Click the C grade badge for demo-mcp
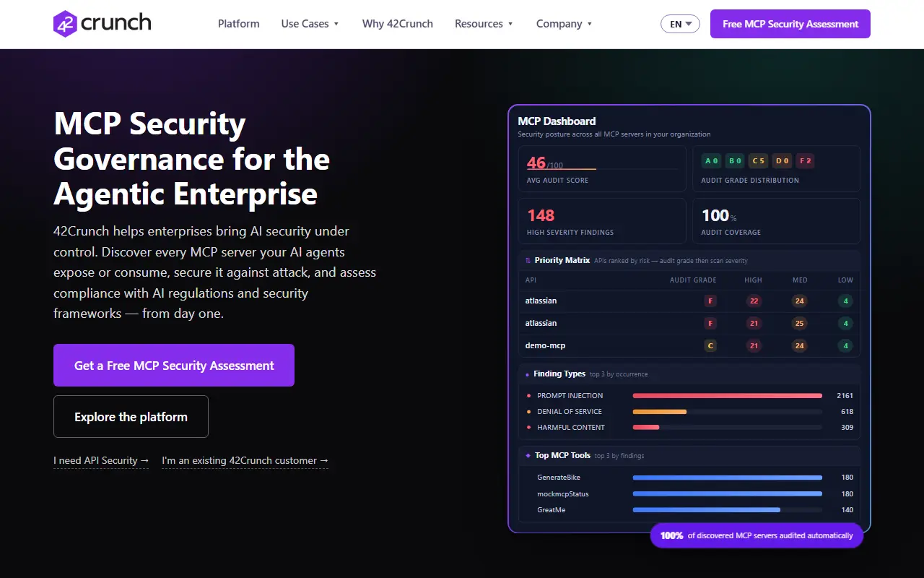The height and width of the screenshot is (578, 924). pyautogui.click(x=710, y=345)
